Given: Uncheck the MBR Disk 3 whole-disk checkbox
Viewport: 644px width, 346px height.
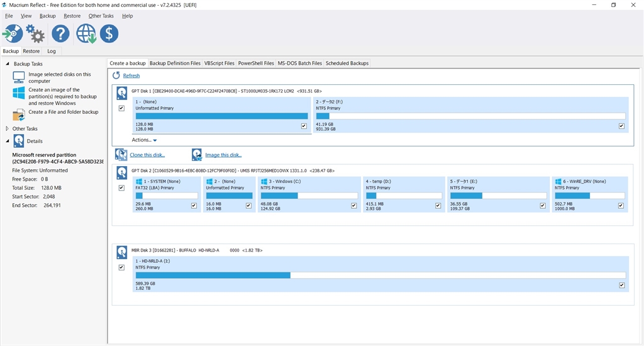Looking at the screenshot, I should coord(121,267).
